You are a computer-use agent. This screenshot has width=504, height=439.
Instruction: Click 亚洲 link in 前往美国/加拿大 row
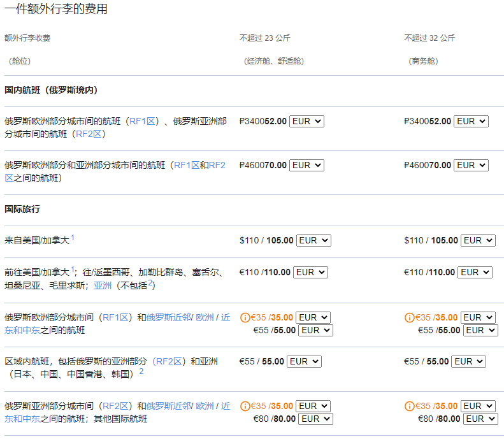102,285
